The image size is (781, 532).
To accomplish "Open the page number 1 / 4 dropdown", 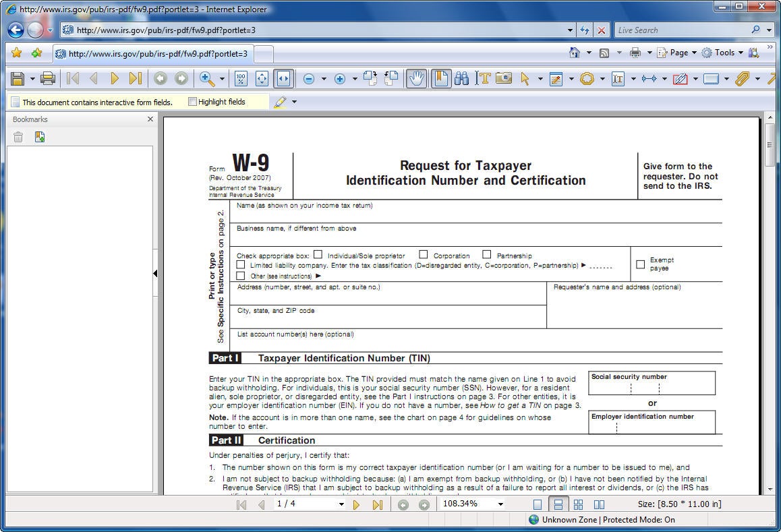I will coord(341,504).
